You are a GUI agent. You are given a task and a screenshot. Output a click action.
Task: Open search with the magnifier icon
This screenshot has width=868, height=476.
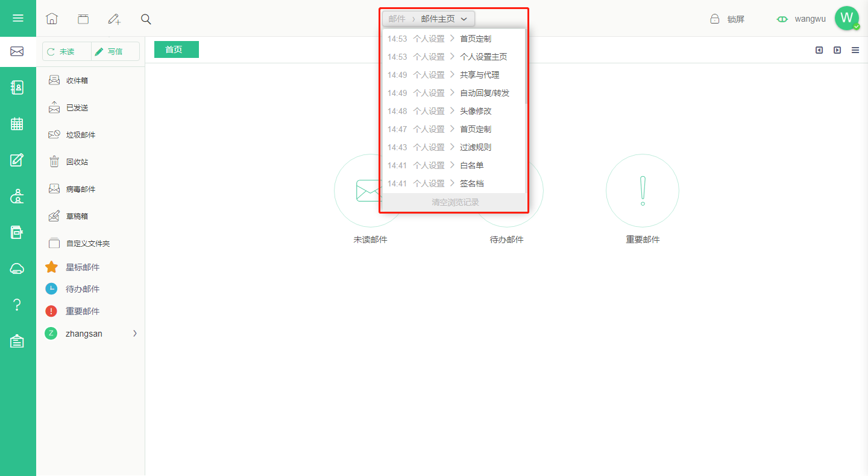pyautogui.click(x=146, y=19)
